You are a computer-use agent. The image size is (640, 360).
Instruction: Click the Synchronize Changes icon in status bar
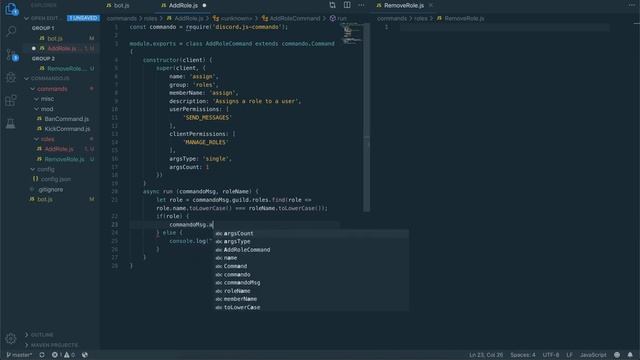42,355
